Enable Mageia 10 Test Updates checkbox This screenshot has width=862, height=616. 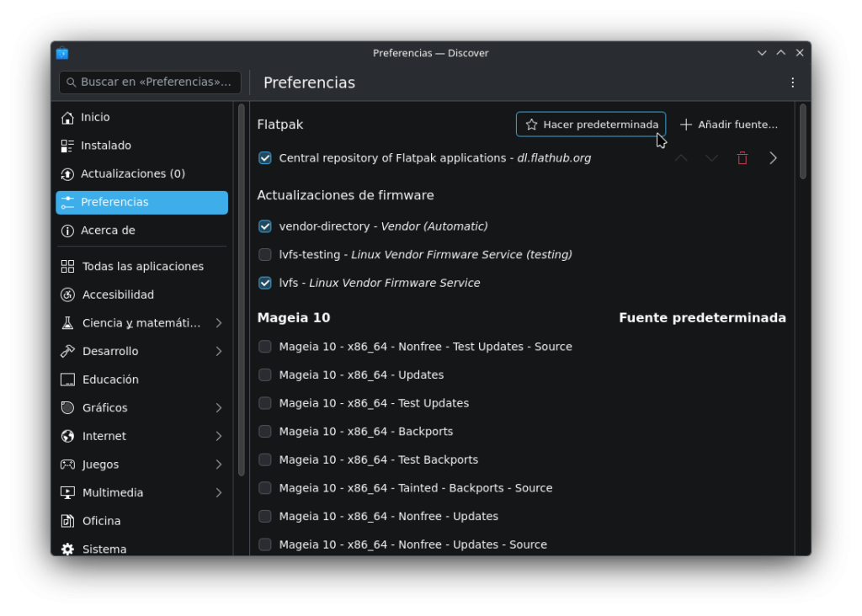(265, 403)
